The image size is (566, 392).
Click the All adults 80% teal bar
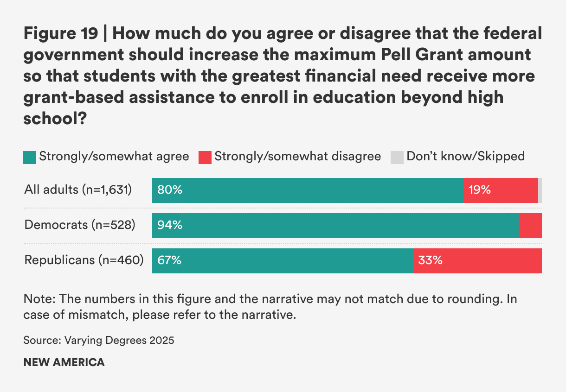click(x=308, y=190)
